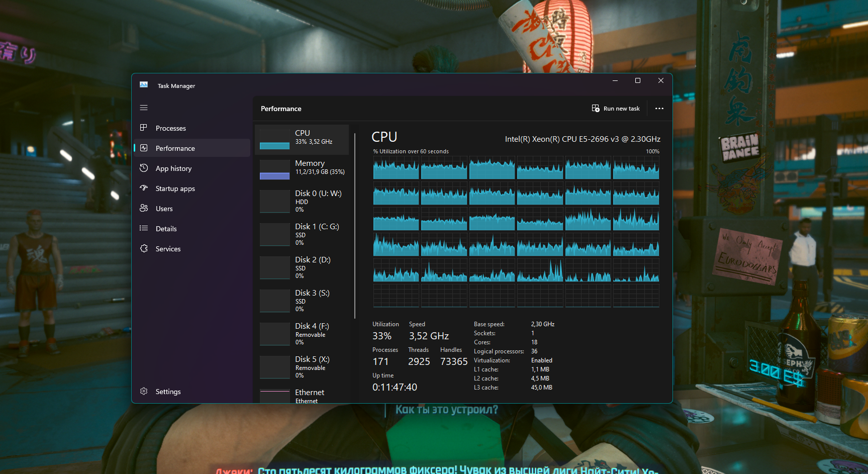Click the Utilization value 33%

pyautogui.click(x=382, y=336)
